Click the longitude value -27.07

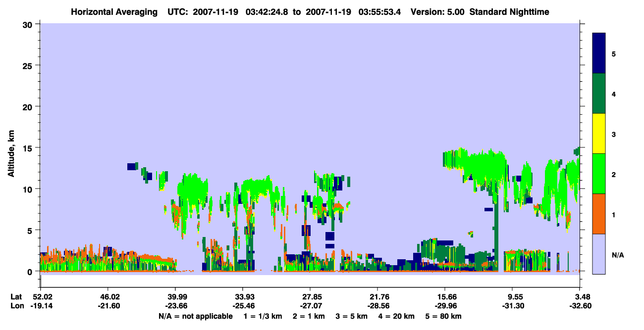click(x=310, y=306)
